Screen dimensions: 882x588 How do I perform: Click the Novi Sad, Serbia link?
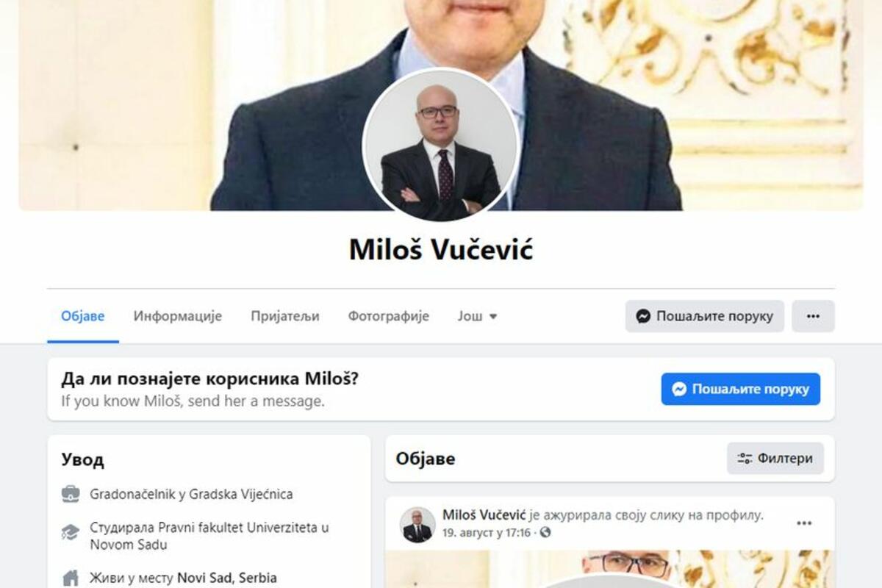(x=227, y=578)
